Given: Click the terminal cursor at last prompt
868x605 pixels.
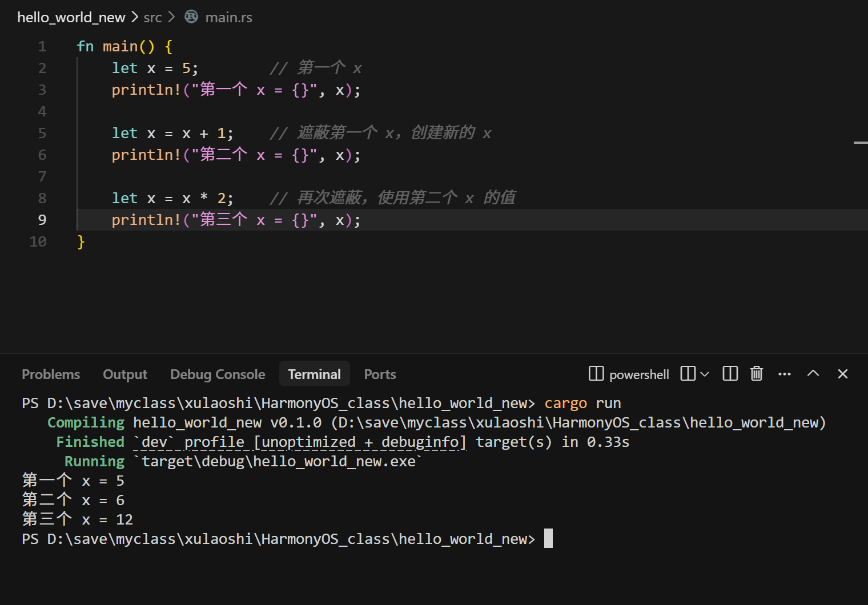Looking at the screenshot, I should [x=548, y=538].
